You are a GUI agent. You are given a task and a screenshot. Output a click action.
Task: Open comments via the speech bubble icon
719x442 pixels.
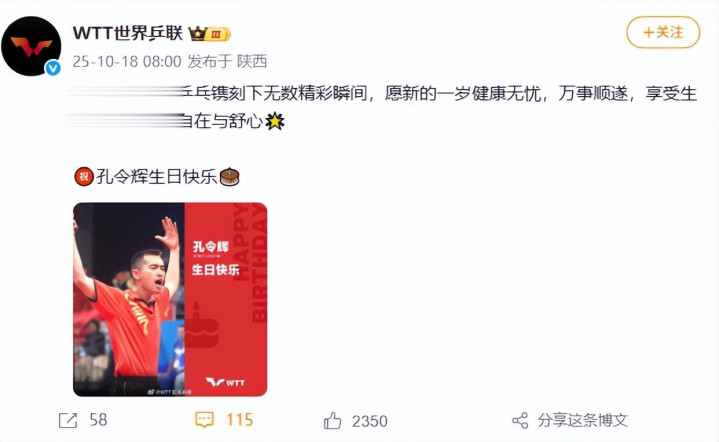point(204,420)
